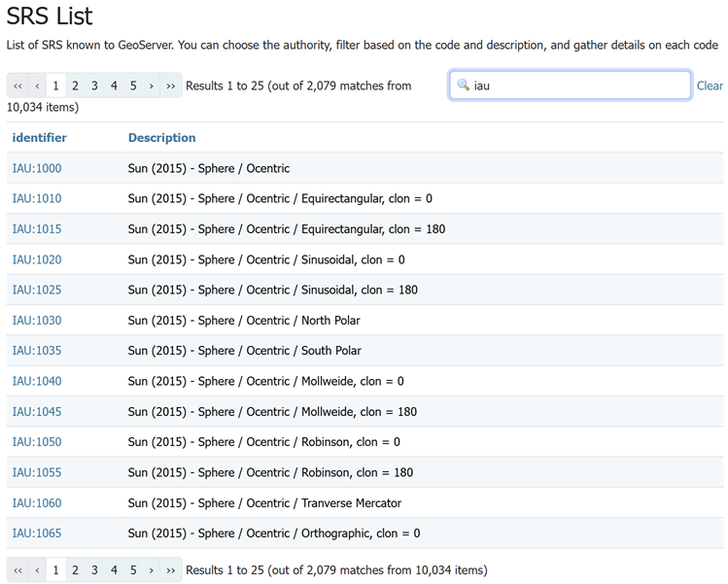Open the IAU:1000 SRS details
The width and height of the screenshot is (728, 584).
coord(37,168)
